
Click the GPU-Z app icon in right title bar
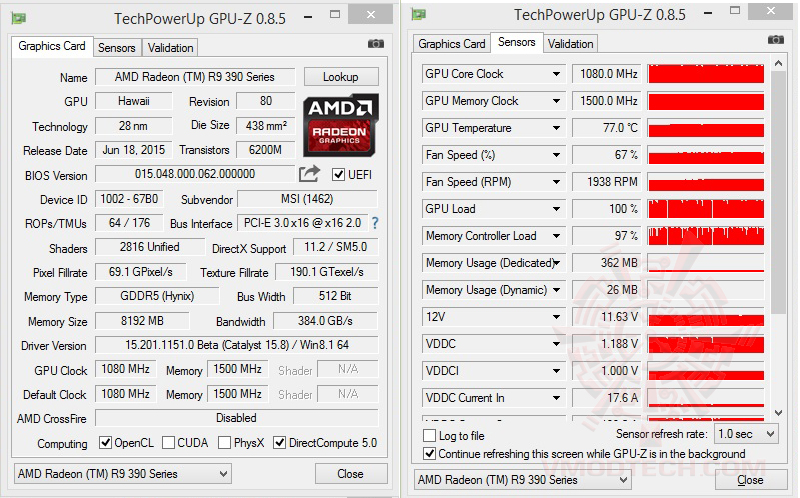click(419, 14)
